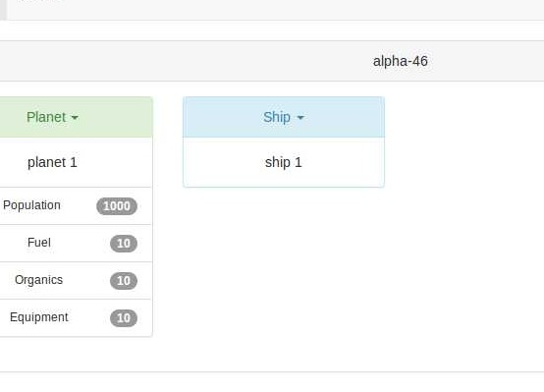The image size is (544, 392).
Task: Click the gray top panel strip
Action: [276, 10]
